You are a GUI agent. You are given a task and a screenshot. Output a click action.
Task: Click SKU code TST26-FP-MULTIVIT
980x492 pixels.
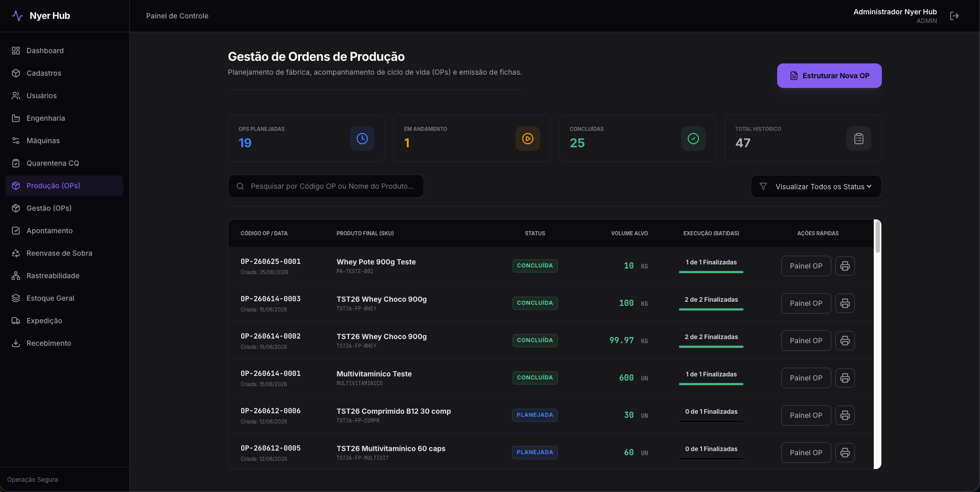362,458
